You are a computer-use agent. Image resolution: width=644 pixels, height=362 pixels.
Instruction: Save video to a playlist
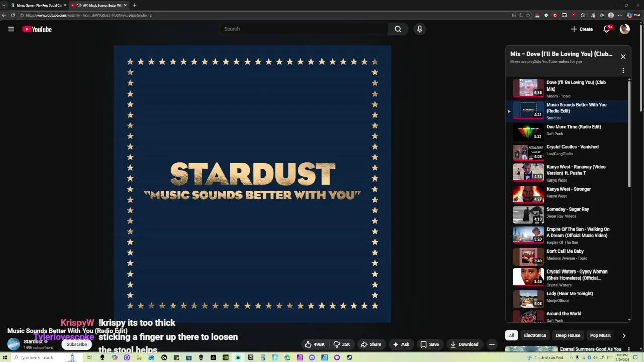click(x=429, y=344)
